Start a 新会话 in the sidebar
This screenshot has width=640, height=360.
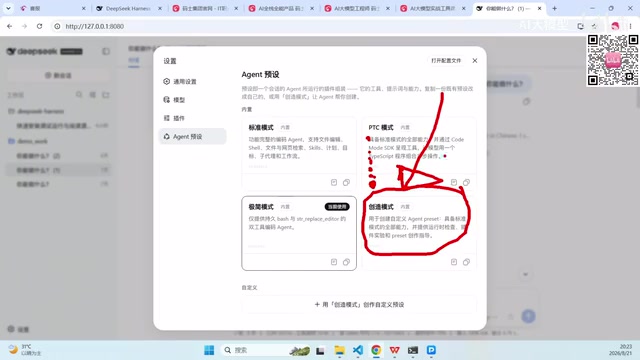[58, 76]
